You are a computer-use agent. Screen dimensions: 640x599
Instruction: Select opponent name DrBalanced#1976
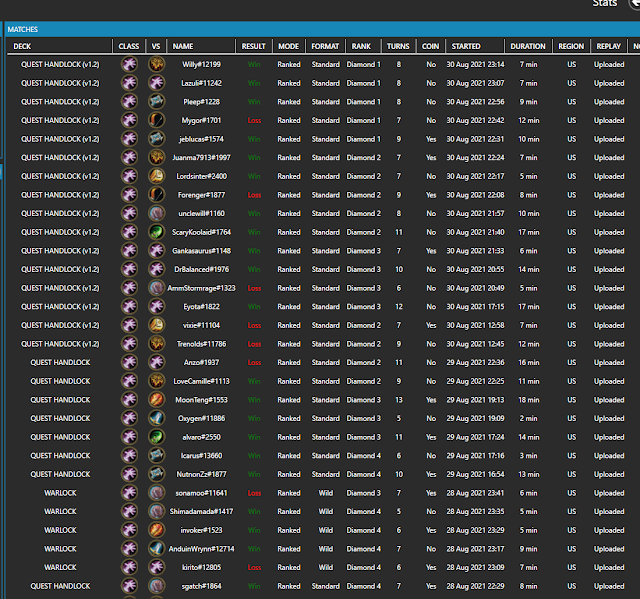[201, 269]
